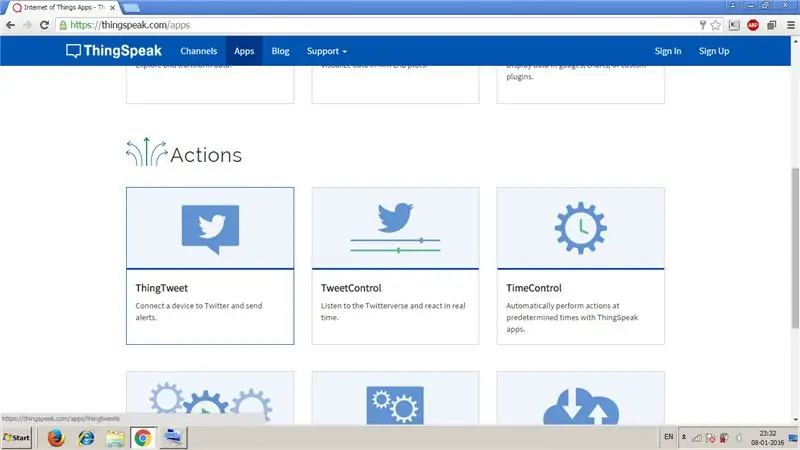Click the extension icon beside ABP
Screen dimensions: 800x450
tap(771, 25)
